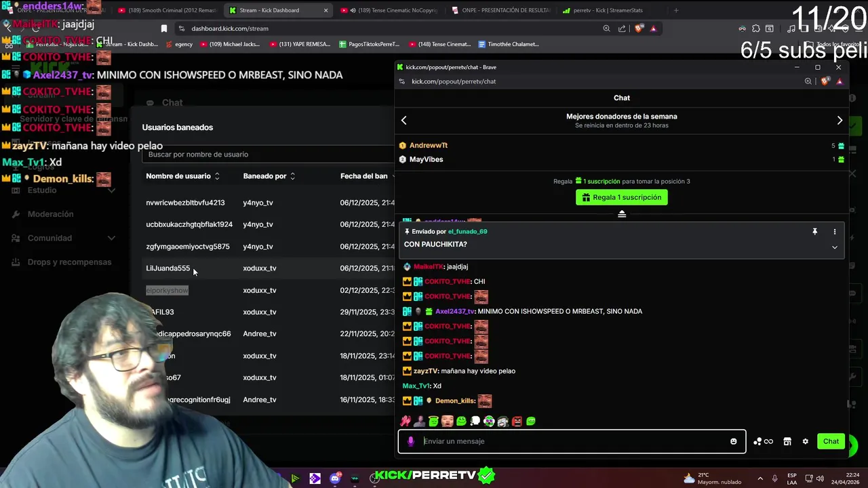Sort by Baneado por column
The image size is (868, 488).
pos(269,176)
